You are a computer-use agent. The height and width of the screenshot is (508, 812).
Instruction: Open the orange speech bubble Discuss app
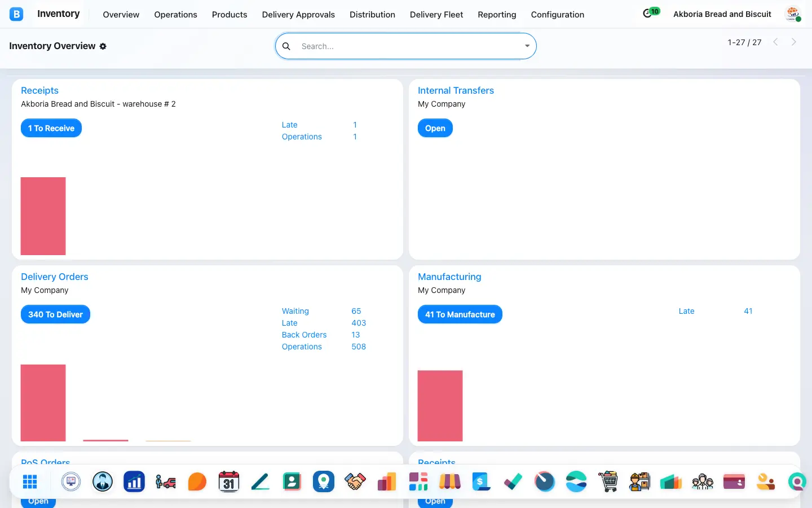click(197, 481)
